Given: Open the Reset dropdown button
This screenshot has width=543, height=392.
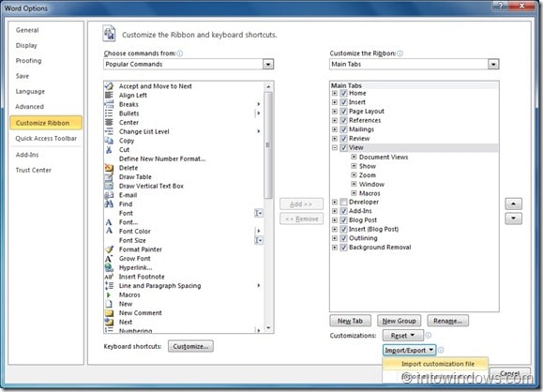Looking at the screenshot, I should [402, 335].
